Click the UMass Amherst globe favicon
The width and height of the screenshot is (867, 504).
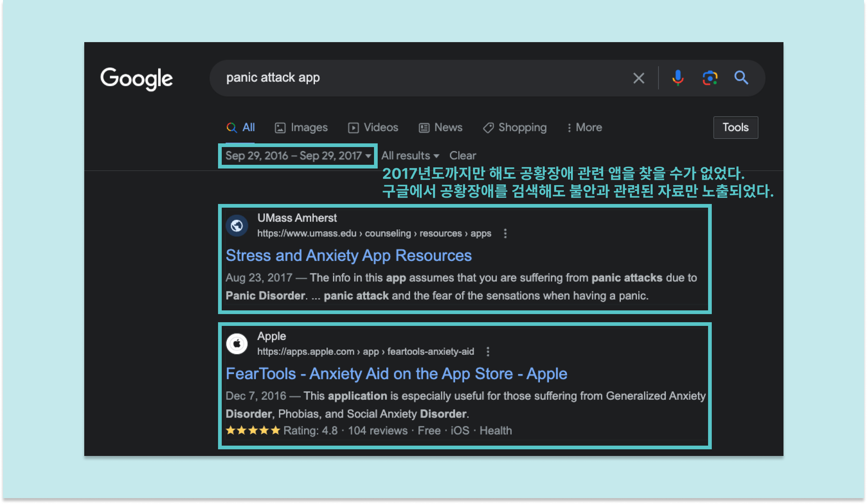click(x=237, y=225)
